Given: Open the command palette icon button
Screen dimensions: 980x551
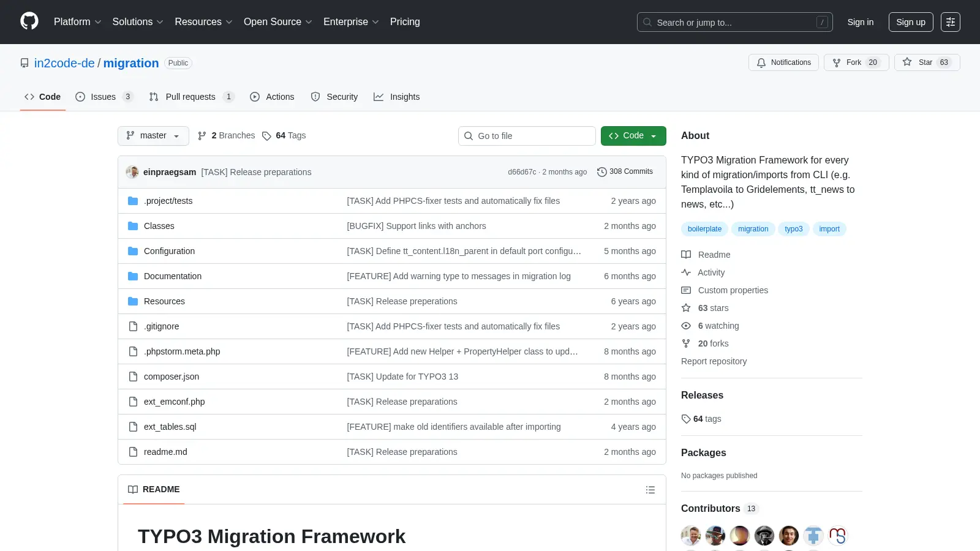Looking at the screenshot, I should pos(951,22).
